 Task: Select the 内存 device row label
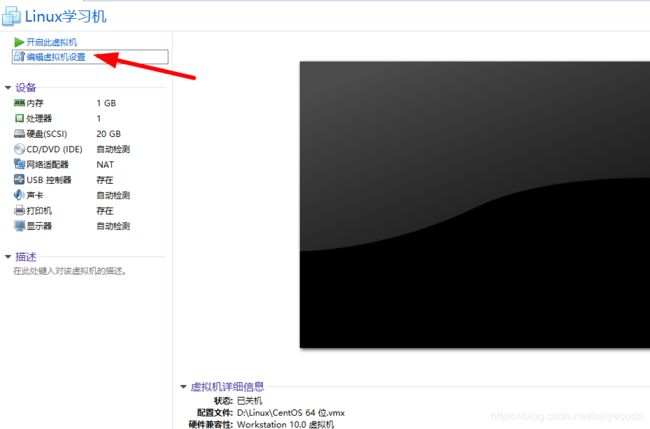point(35,103)
